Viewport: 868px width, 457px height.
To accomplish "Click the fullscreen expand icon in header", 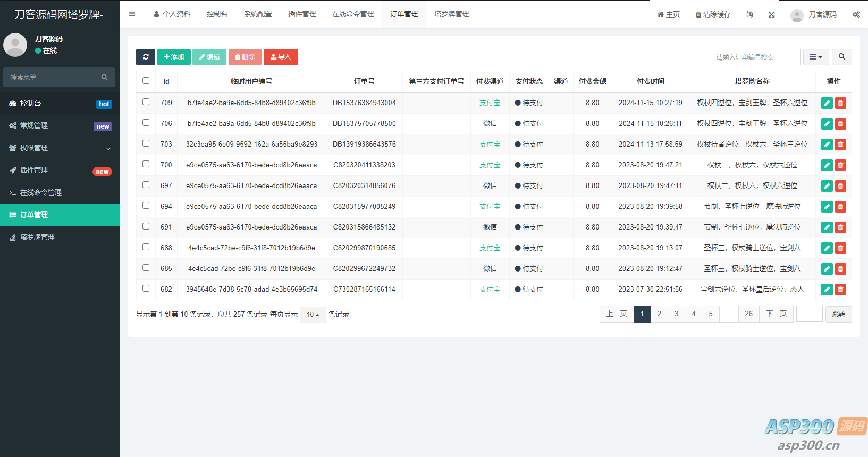I will coord(771,14).
